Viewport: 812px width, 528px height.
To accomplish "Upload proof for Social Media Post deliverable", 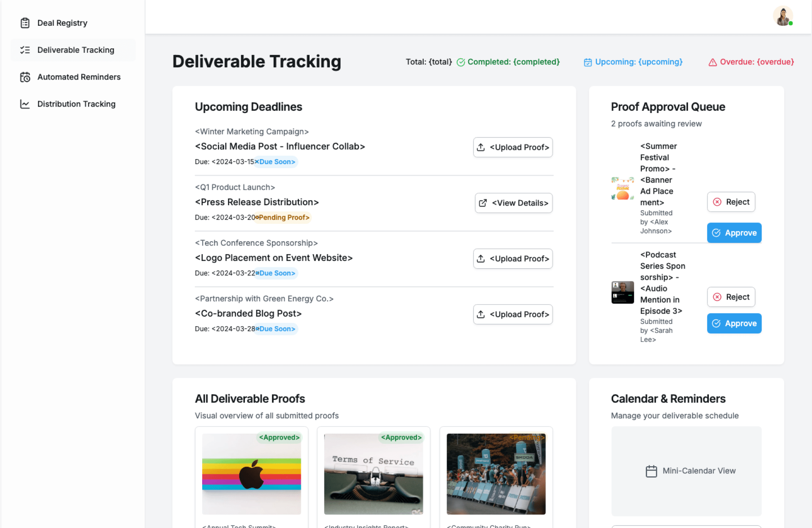I will pos(513,147).
